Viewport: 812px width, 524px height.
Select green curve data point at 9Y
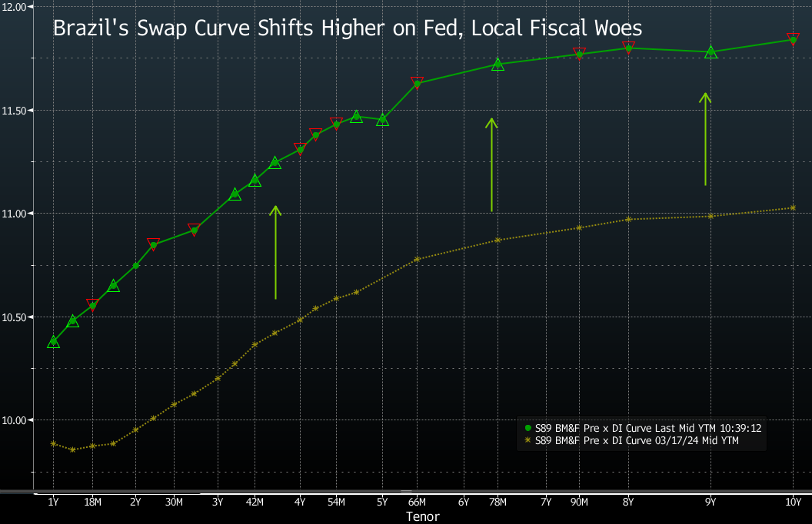tap(711, 52)
